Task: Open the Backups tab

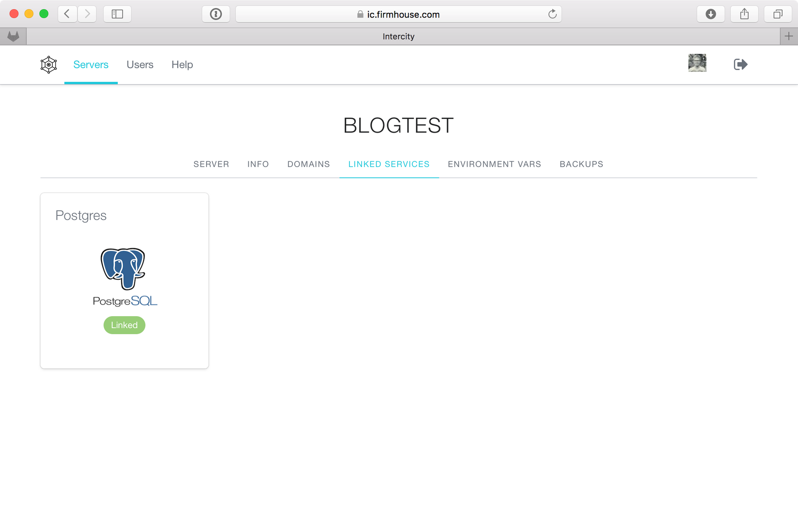Action: [x=581, y=164]
